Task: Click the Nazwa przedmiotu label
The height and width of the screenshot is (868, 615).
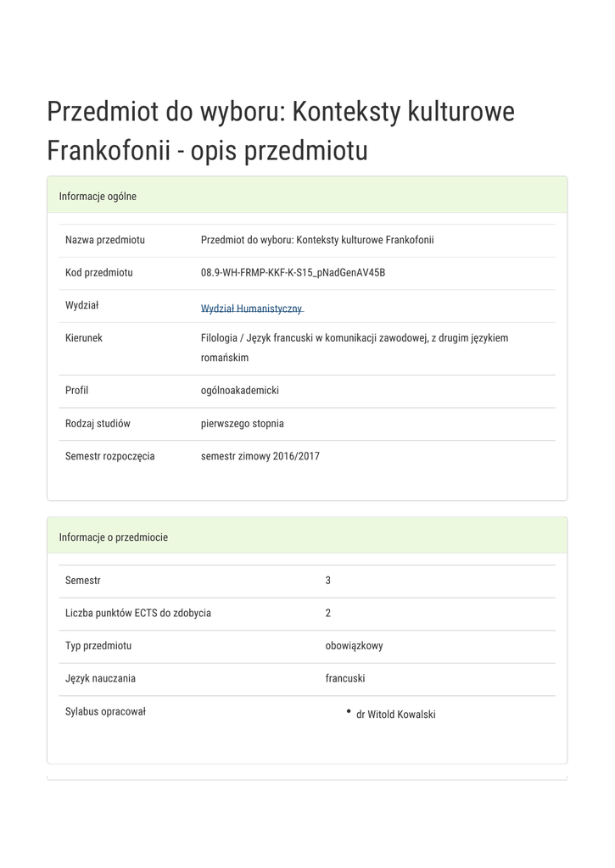Action: point(105,240)
